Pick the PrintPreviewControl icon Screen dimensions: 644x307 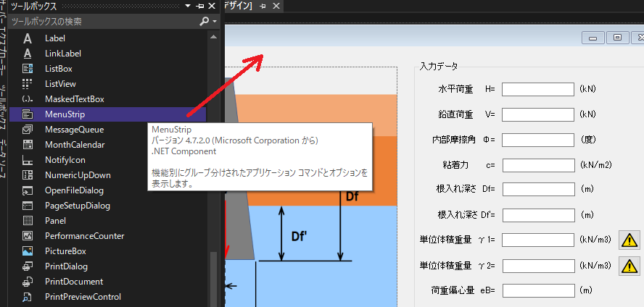click(28, 297)
